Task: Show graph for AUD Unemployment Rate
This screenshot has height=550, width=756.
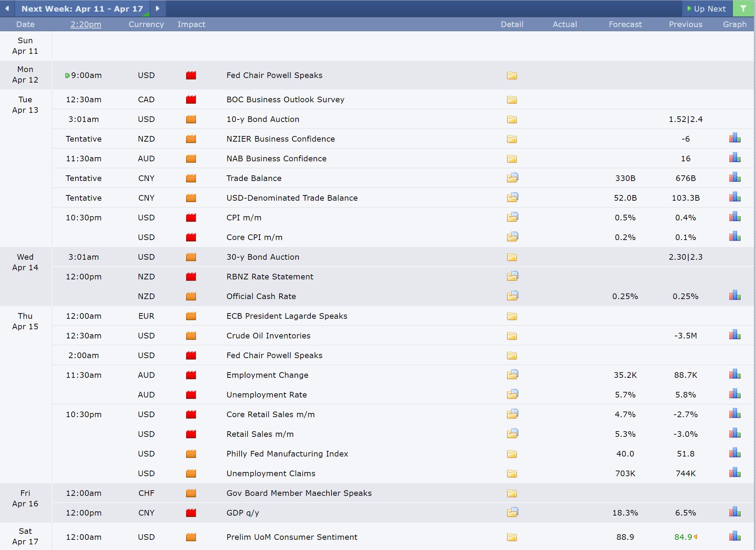Action: pyautogui.click(x=735, y=394)
